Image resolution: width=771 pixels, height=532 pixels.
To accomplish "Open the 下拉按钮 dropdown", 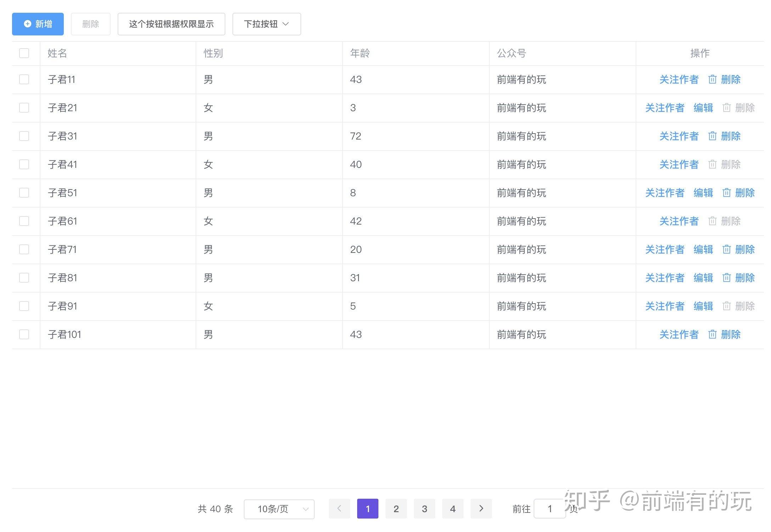I will tap(266, 24).
